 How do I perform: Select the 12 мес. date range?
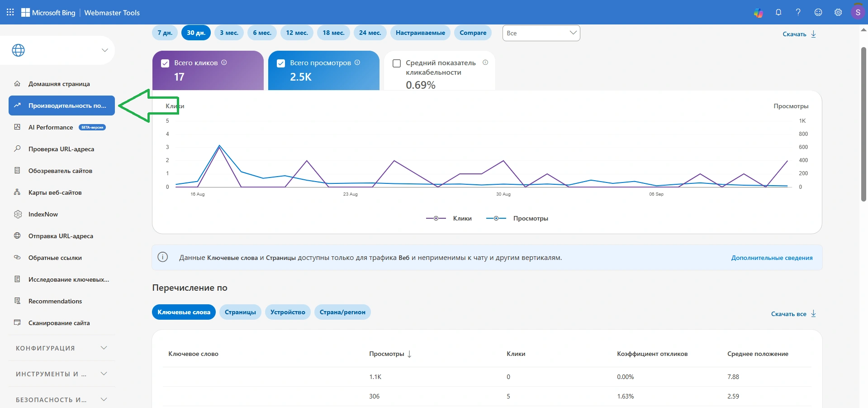tap(297, 33)
